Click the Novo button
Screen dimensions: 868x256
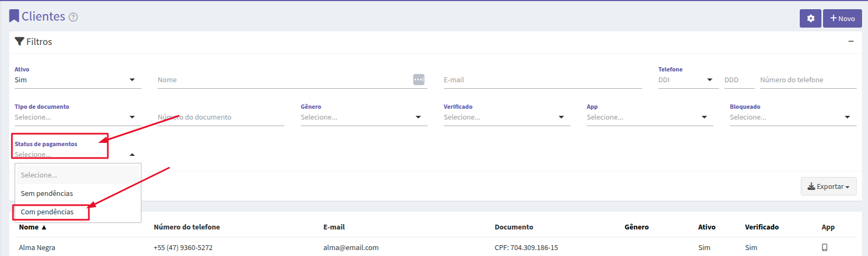(843, 18)
